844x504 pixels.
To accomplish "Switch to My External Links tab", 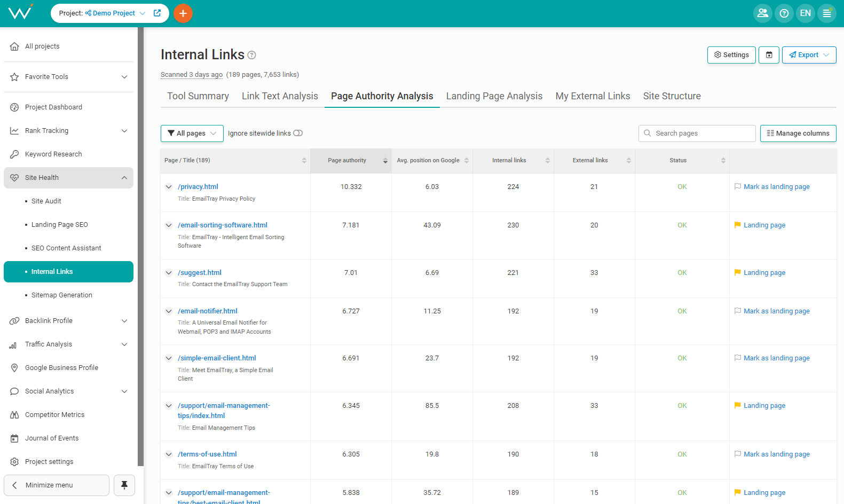I will point(593,96).
